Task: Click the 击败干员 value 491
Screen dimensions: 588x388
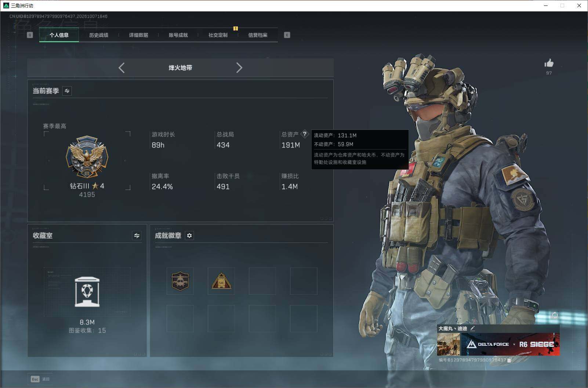Action: (x=223, y=187)
